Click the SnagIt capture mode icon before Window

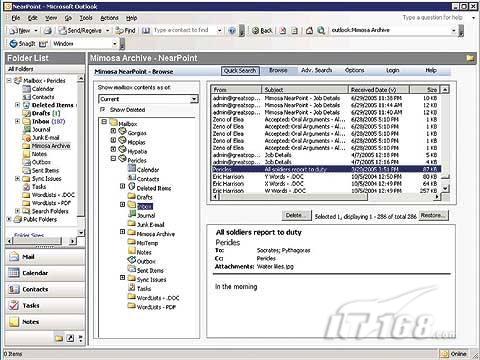43,44
